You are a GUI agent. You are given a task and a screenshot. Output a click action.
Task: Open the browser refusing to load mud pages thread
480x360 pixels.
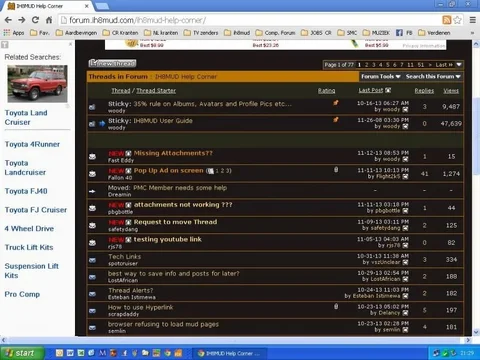point(163,324)
